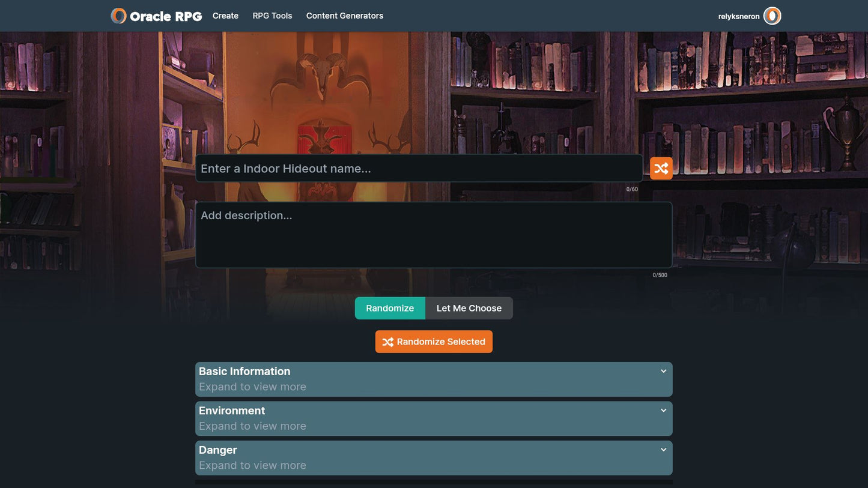The height and width of the screenshot is (488, 868).
Task: Open the RPG Tools menu
Action: point(272,16)
